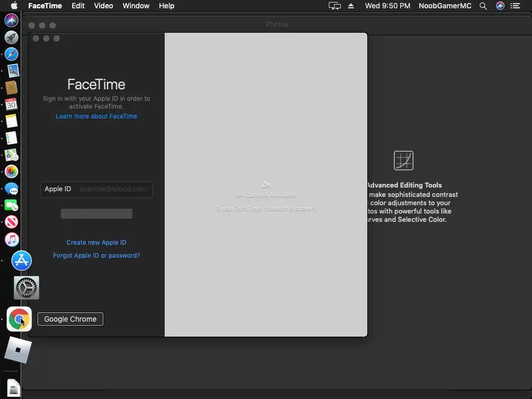
Task: Open the Help menu
Action: pos(167,6)
